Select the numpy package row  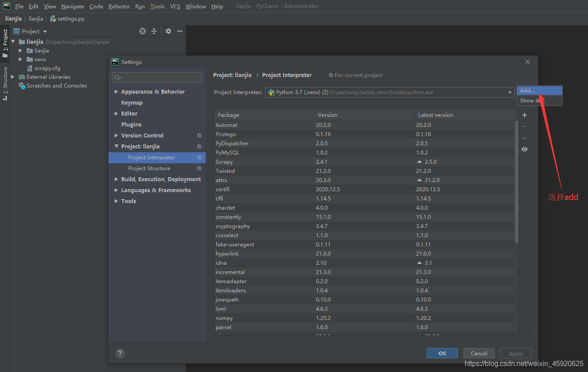tap(364, 318)
